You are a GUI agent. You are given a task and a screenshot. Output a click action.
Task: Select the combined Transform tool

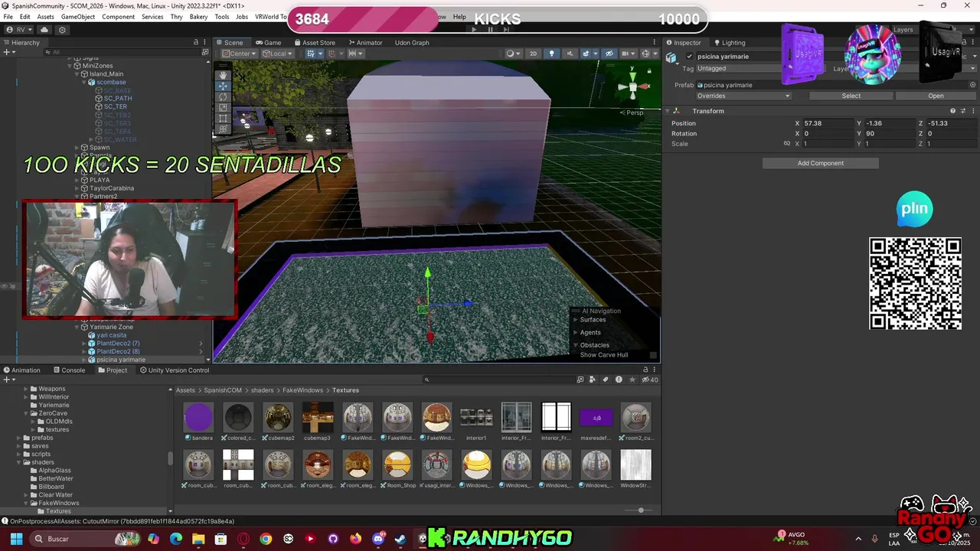[223, 129]
